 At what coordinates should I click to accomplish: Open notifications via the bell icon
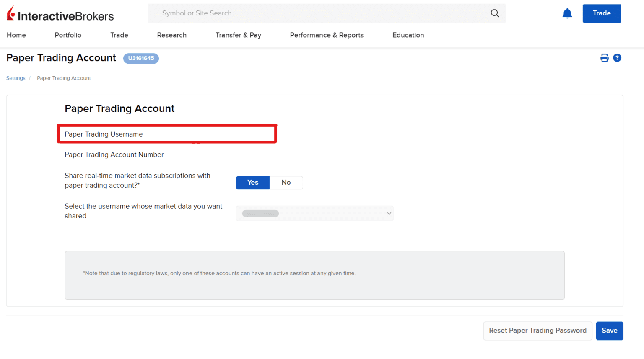point(567,13)
